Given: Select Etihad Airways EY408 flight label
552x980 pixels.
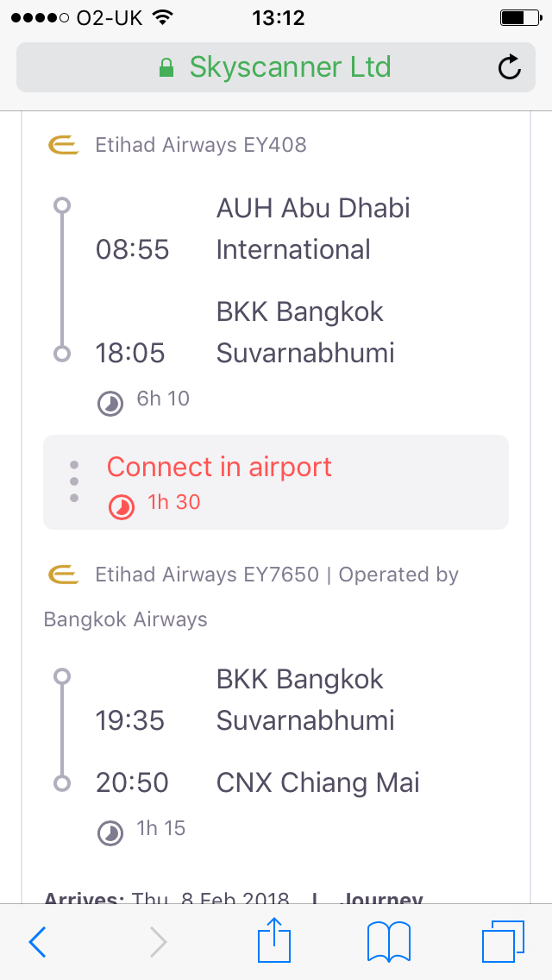Looking at the screenshot, I should click(201, 146).
